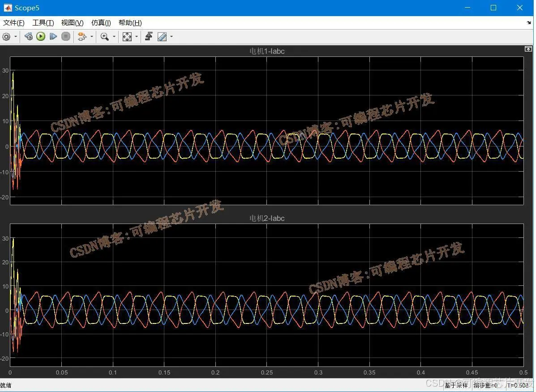536x392 pixels.
Task: Open the 文件(F) menu
Action: click(14, 23)
